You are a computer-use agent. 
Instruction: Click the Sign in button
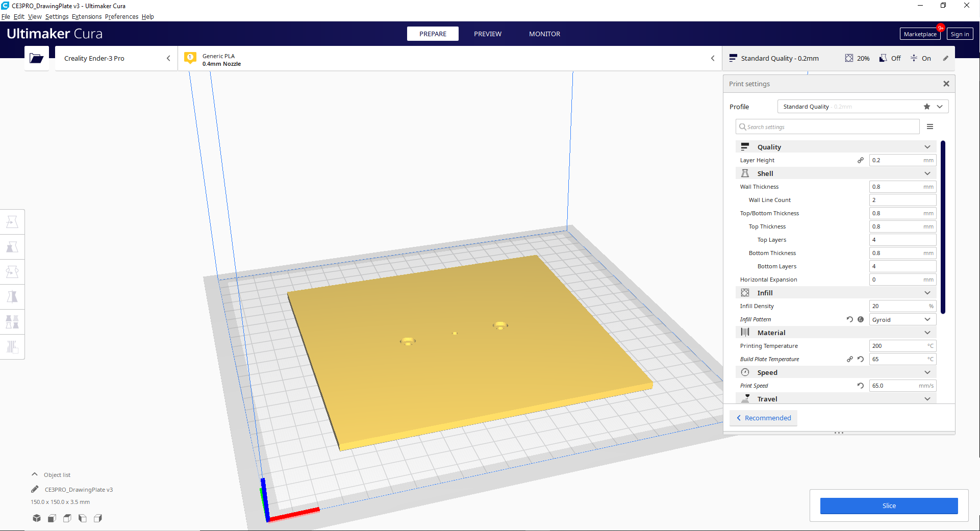tap(960, 34)
